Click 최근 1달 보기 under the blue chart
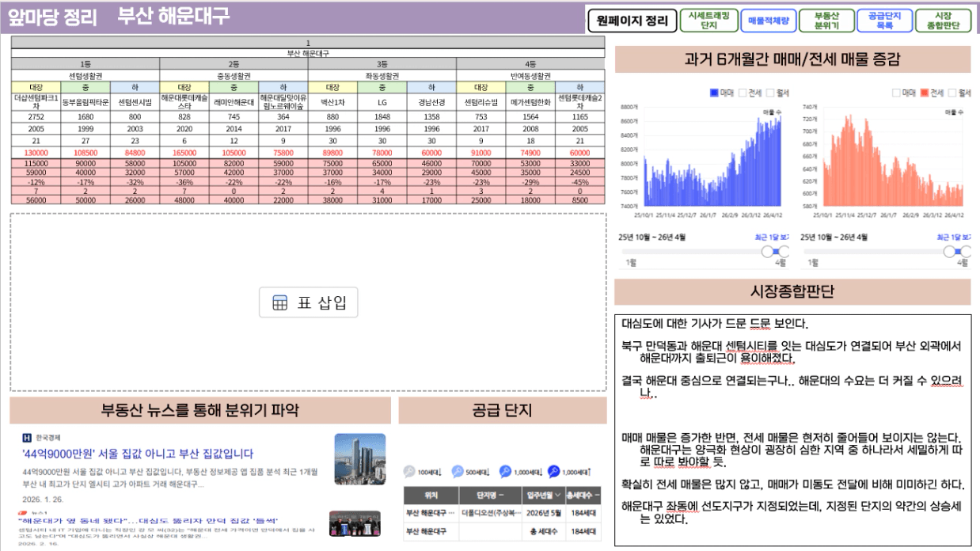Screen dimensions: 980x551 (x=772, y=237)
